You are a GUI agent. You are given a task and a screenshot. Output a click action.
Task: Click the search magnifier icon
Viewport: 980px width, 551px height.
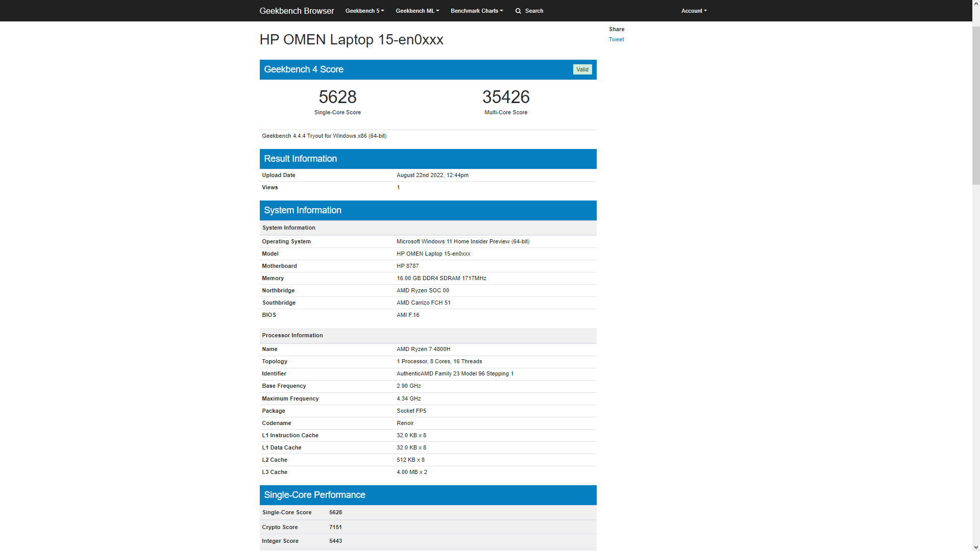518,11
